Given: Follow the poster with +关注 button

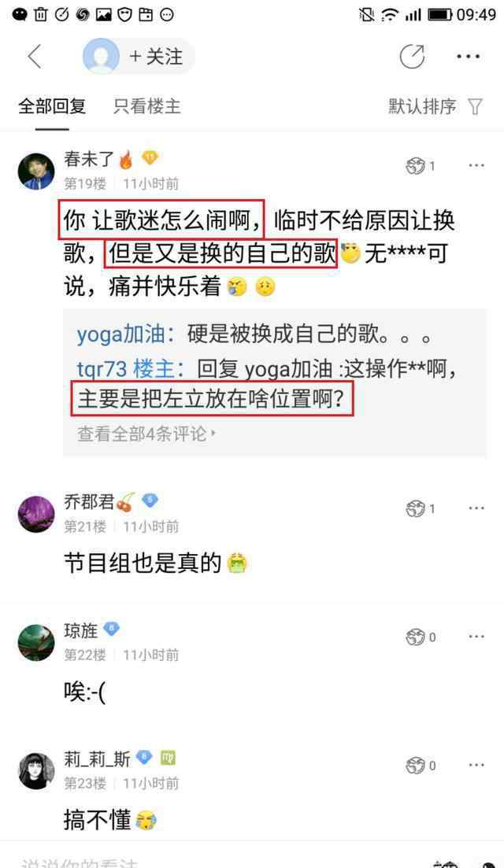Looking at the screenshot, I should 156,57.
